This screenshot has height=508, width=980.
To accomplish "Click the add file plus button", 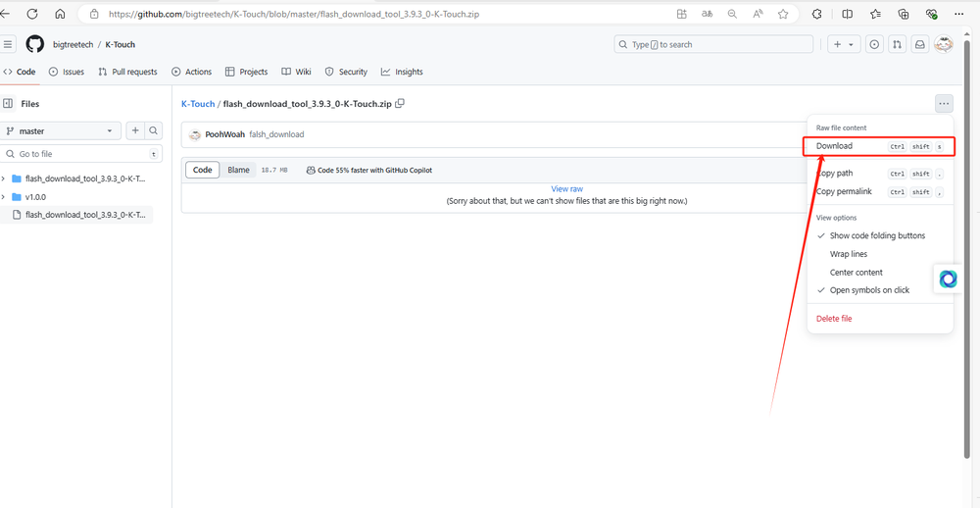I will click(135, 130).
